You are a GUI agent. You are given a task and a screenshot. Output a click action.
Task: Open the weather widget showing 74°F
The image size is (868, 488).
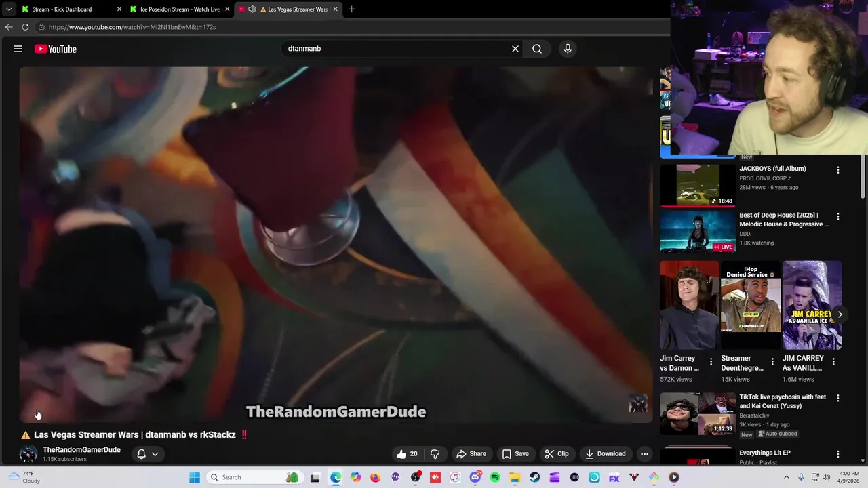point(23,477)
